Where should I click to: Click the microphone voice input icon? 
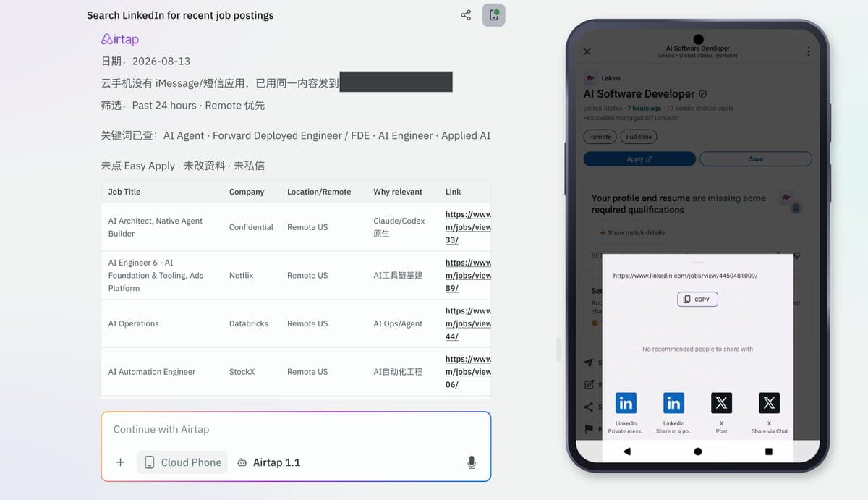[472, 462]
